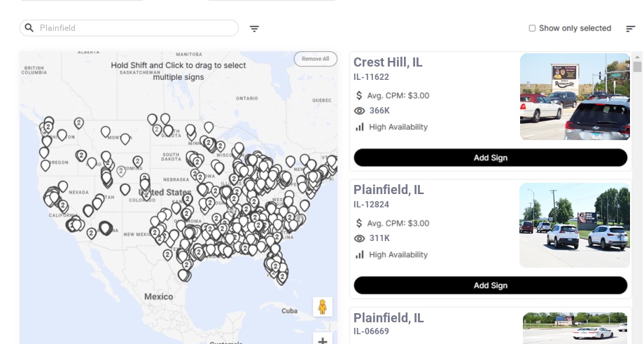Open the Plainfield IL-06669 billboard photo
644x344 pixels.
tap(575, 328)
